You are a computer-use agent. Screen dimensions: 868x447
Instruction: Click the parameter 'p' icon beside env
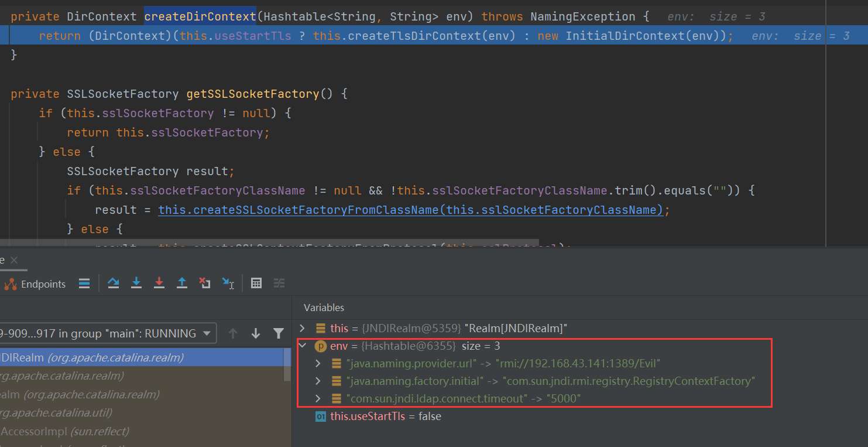321,346
